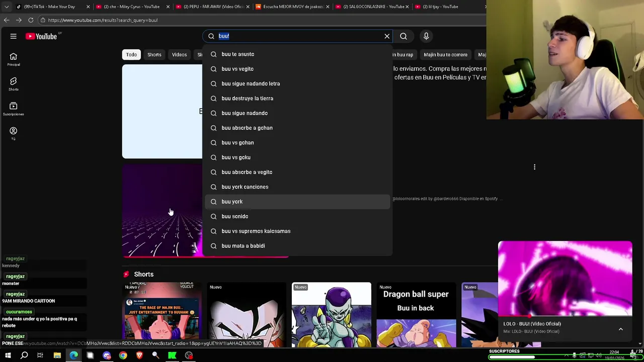Choose suggestion buu york canciones
Screen dimensions: 644x362
pos(297,187)
